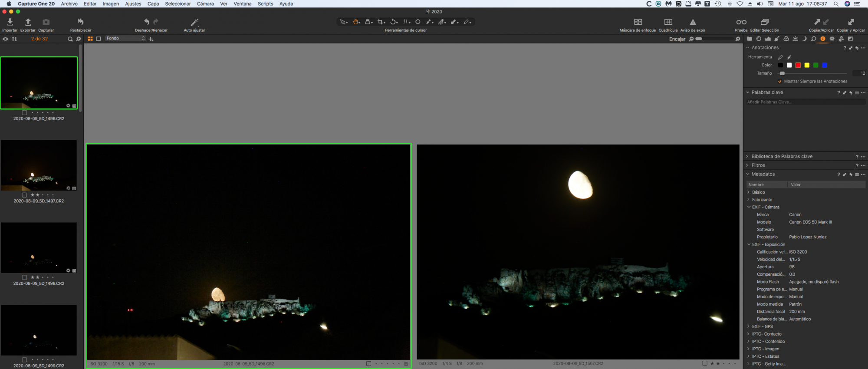Select the Crop cursor tool
This screenshot has width=868, height=369.
coord(381,22)
